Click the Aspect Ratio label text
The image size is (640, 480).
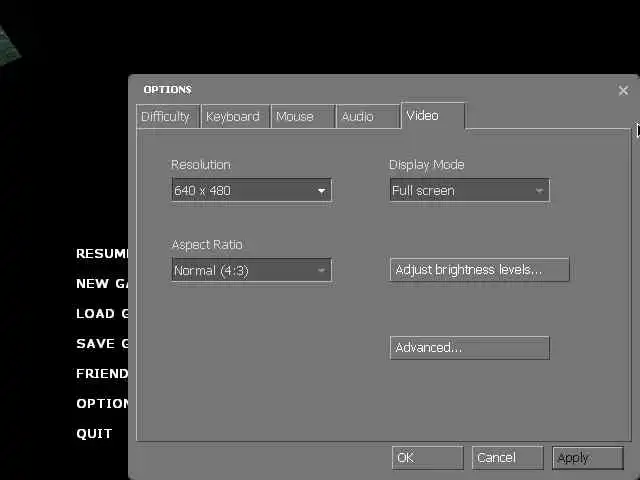(x=207, y=244)
